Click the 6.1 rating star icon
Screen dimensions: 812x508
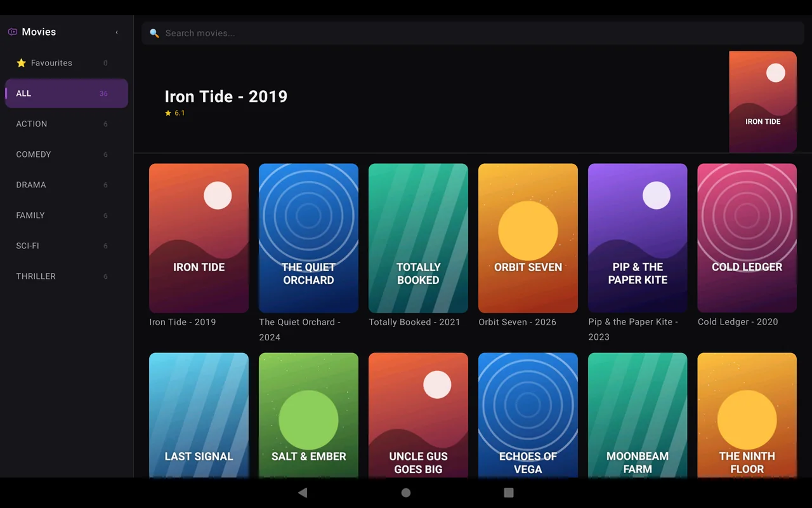(x=168, y=113)
